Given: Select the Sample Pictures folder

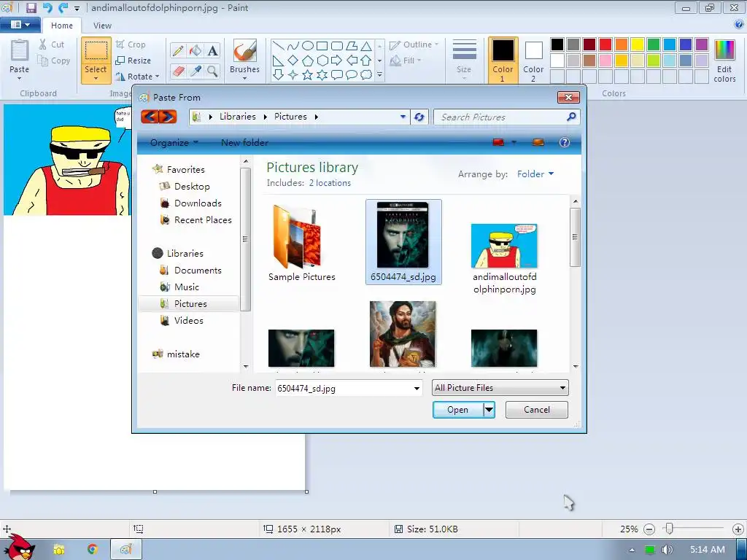Looking at the screenshot, I should tap(301, 244).
